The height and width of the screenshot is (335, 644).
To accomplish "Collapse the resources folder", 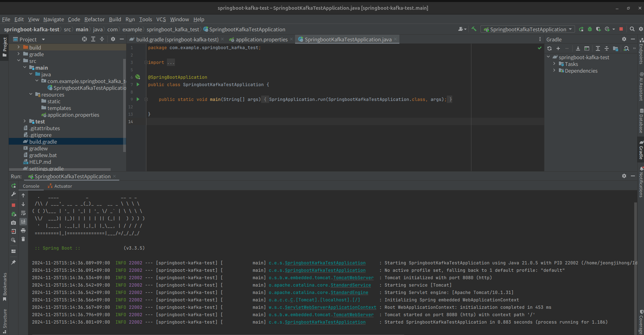I will [31, 94].
